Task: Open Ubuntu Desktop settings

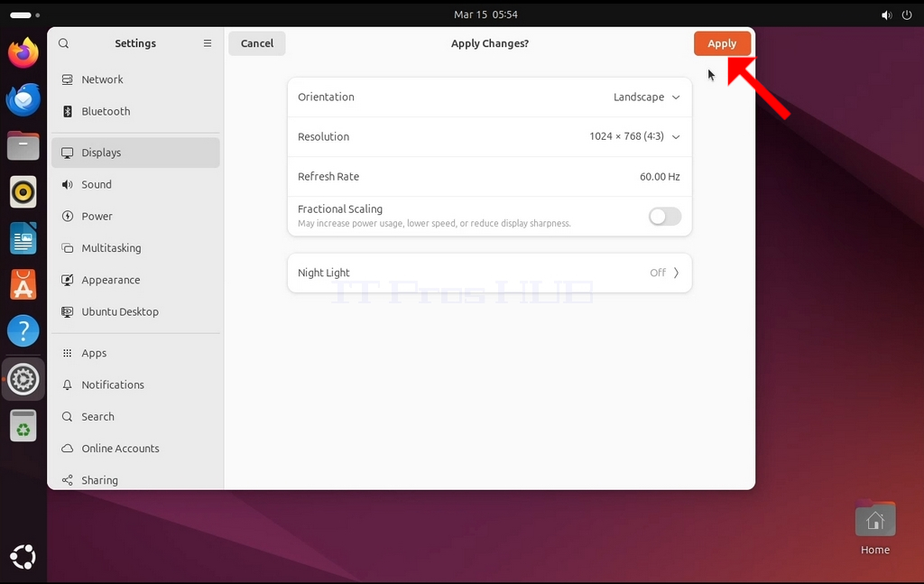Action: coord(135,311)
